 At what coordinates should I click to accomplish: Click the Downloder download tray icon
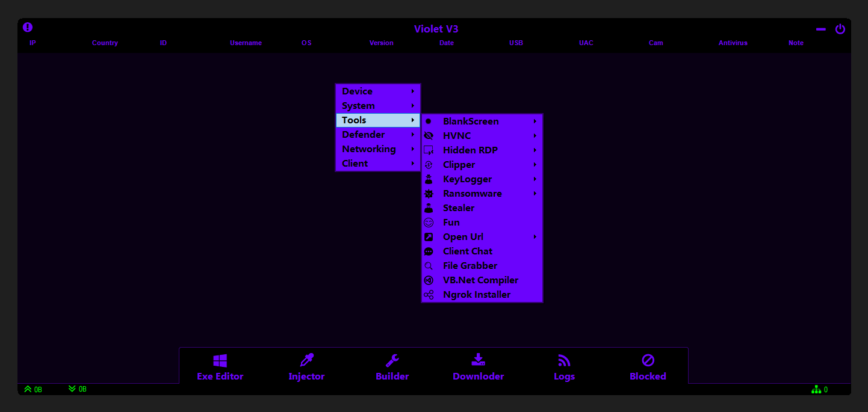pos(478,360)
